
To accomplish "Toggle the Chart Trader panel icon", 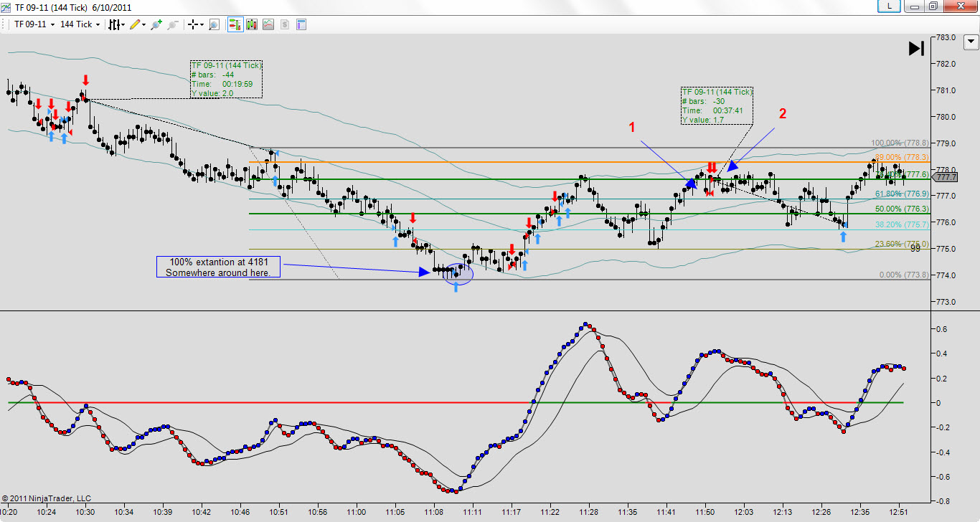I will tap(235, 24).
